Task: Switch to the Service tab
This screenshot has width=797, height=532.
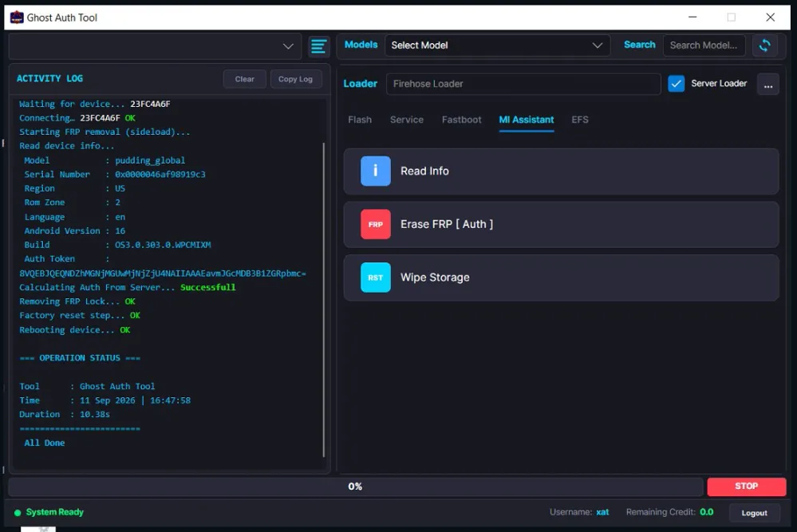Action: pos(407,120)
